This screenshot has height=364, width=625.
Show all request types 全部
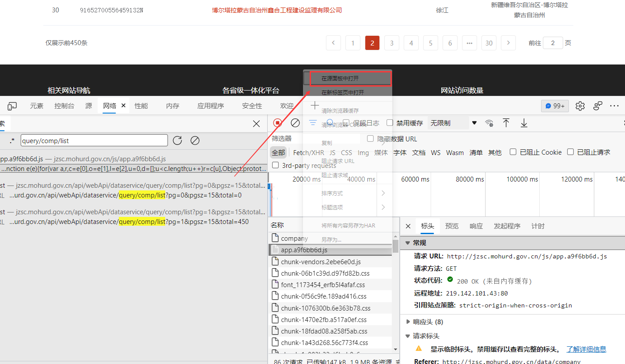[x=278, y=152]
